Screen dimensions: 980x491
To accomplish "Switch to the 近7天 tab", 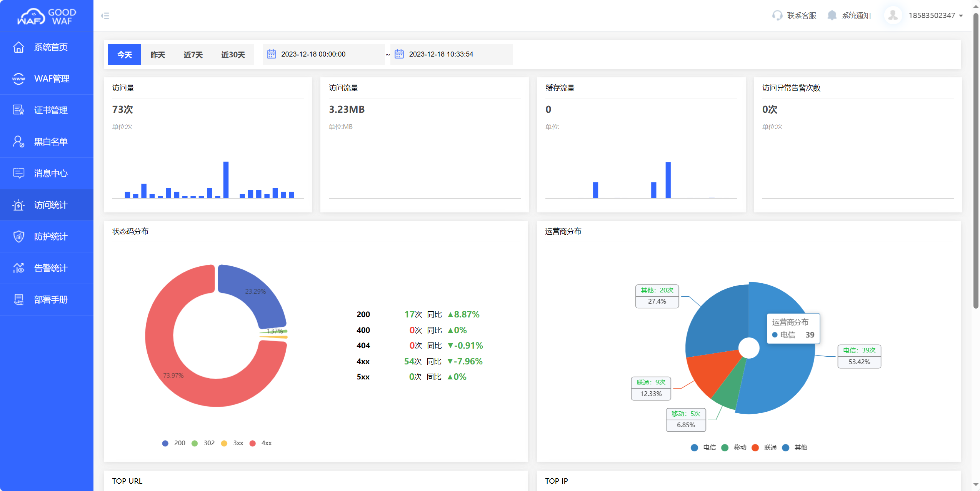I will [x=193, y=55].
